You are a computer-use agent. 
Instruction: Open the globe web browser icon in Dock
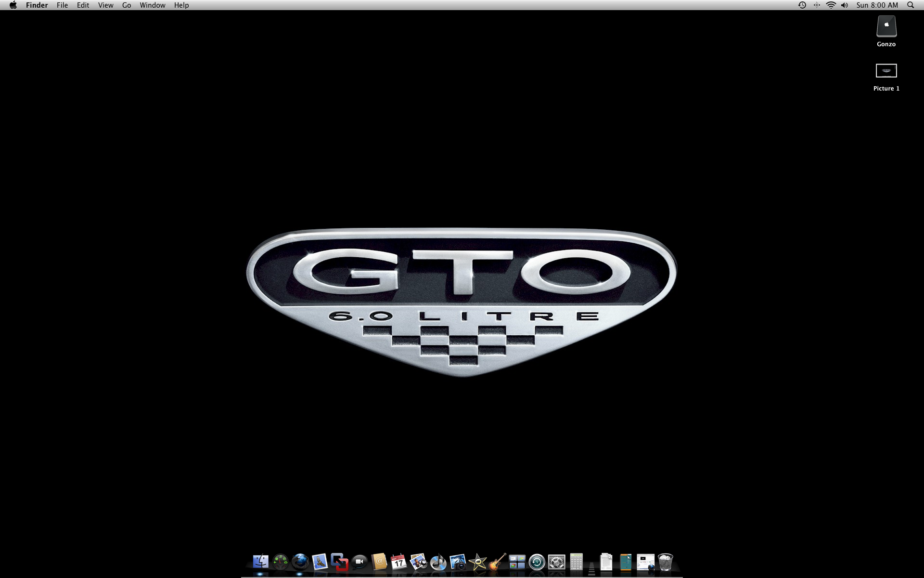[x=300, y=562]
